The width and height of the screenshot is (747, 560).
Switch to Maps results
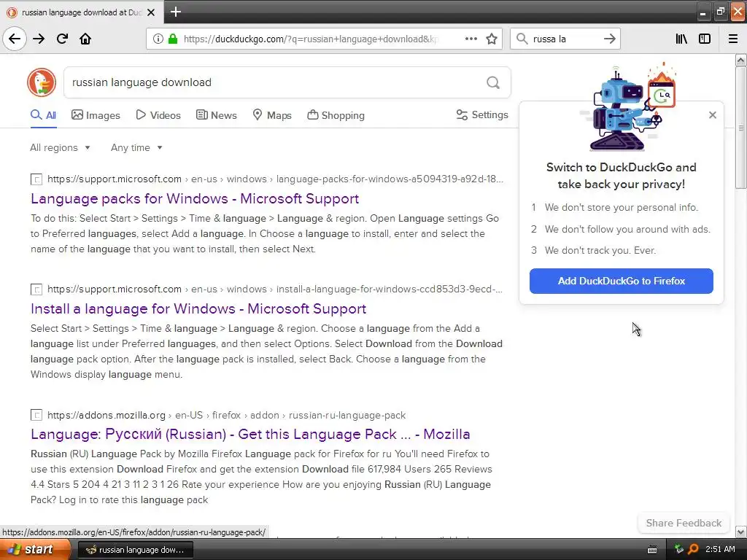(x=271, y=115)
